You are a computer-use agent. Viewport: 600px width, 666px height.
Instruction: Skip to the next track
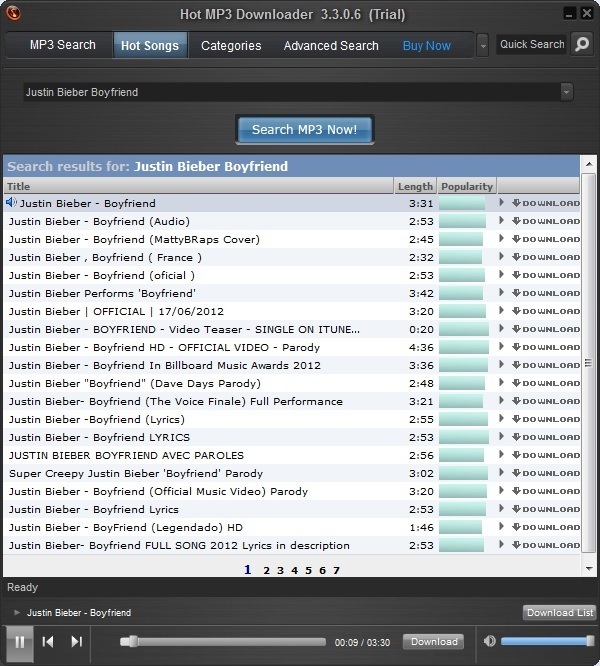pyautogui.click(x=76, y=641)
